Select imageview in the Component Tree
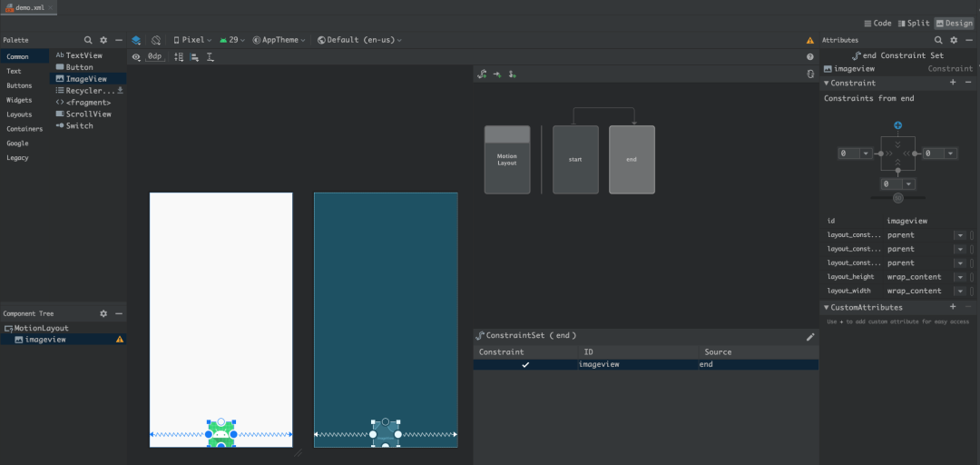Screen dimensions: 980x465 (45, 340)
